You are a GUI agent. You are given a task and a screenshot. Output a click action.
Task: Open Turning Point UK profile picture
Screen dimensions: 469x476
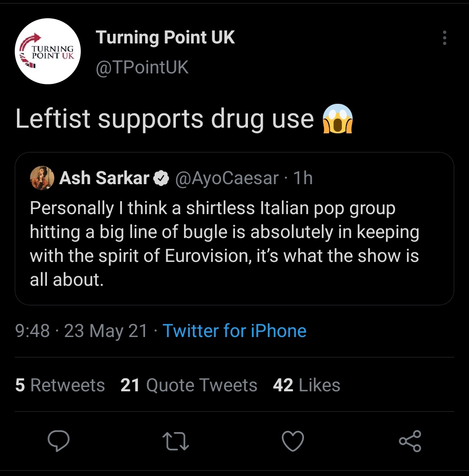(48, 51)
